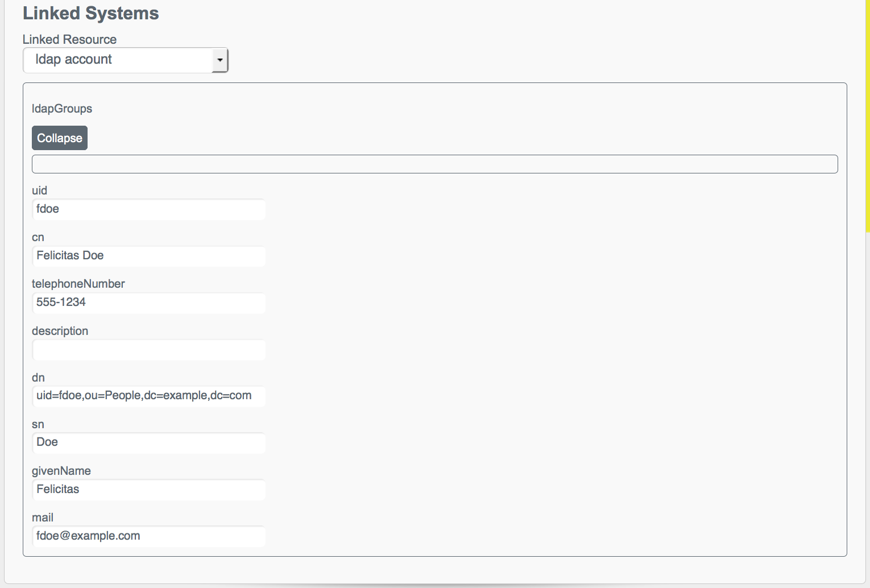Screen dimensions: 870x588
Task: Focus the mail field fdoe@example.com
Action: click(149, 536)
